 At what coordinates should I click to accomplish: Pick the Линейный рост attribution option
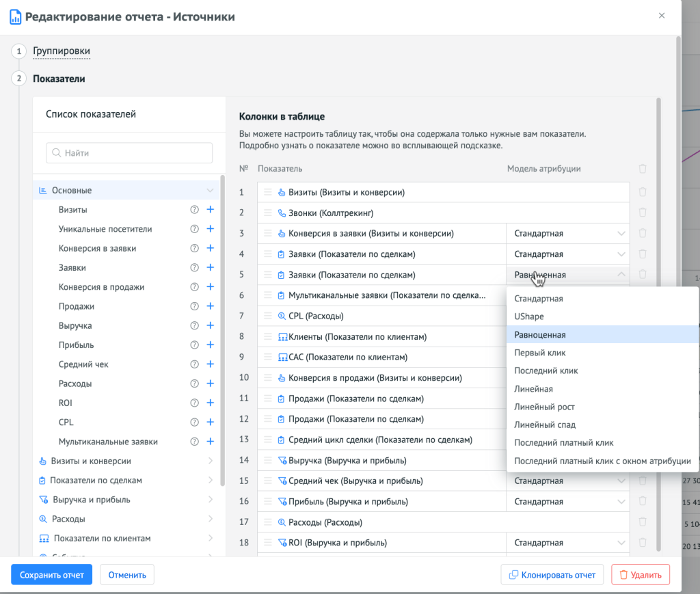(x=544, y=407)
